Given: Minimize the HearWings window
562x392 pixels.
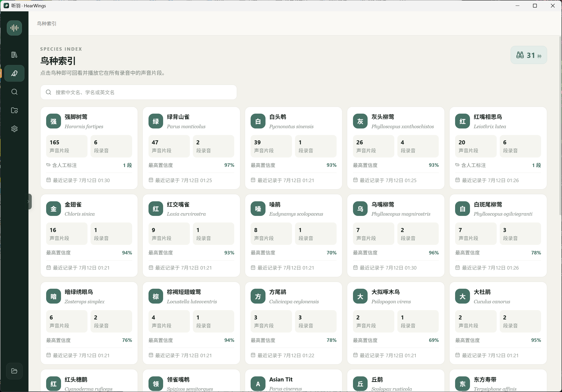Looking at the screenshot, I should tap(518, 6).
